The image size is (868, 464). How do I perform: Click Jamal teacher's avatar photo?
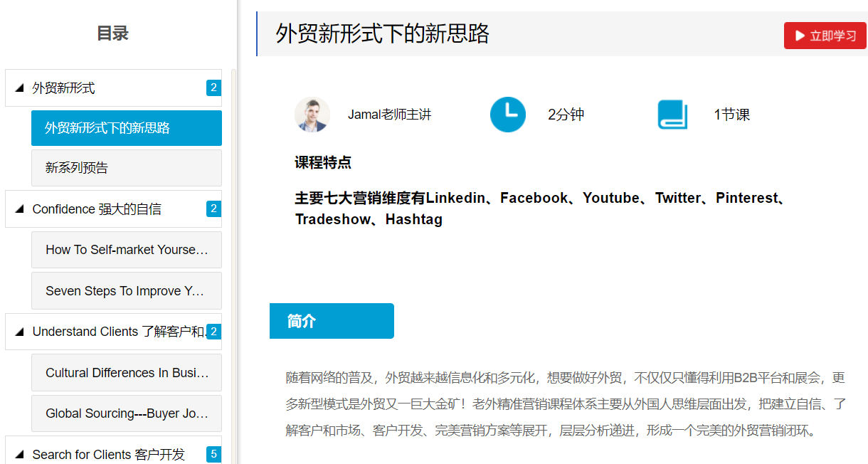tap(312, 115)
